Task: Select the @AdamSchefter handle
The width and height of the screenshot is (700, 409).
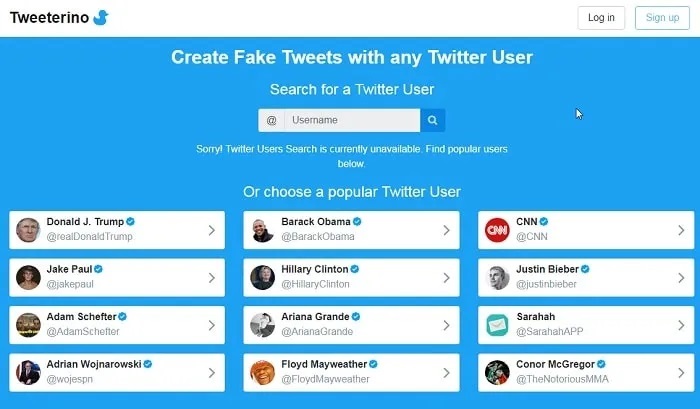Action: point(83,331)
